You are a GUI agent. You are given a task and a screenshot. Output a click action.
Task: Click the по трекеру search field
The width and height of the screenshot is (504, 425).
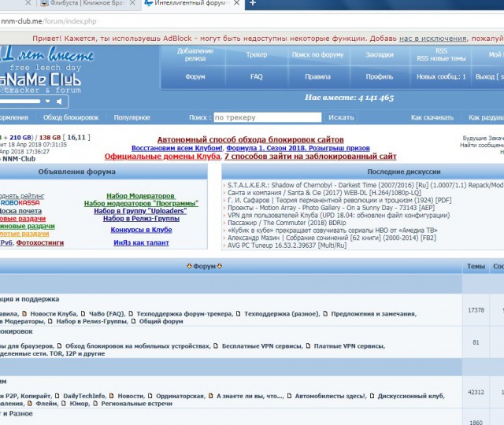(268, 117)
